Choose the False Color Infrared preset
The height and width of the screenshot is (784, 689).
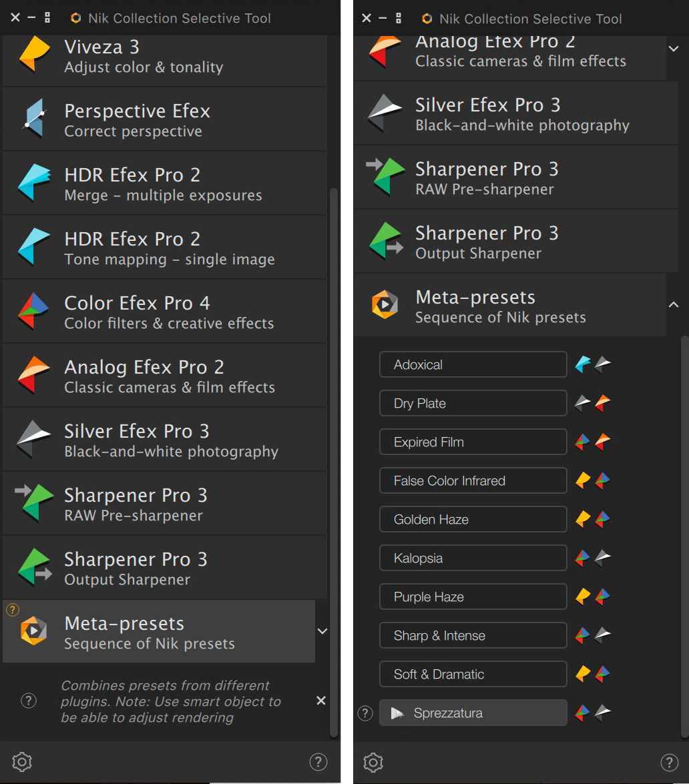point(473,480)
